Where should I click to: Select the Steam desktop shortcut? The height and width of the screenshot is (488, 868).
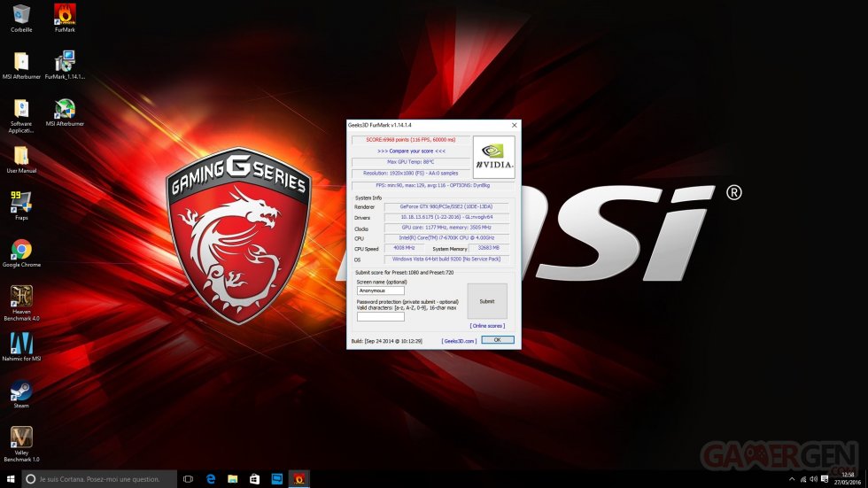point(21,394)
